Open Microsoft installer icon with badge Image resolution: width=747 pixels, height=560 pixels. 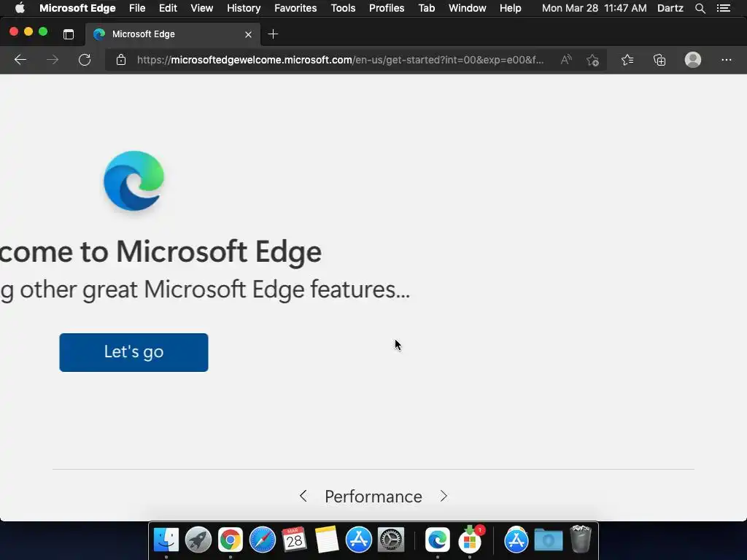471,539
